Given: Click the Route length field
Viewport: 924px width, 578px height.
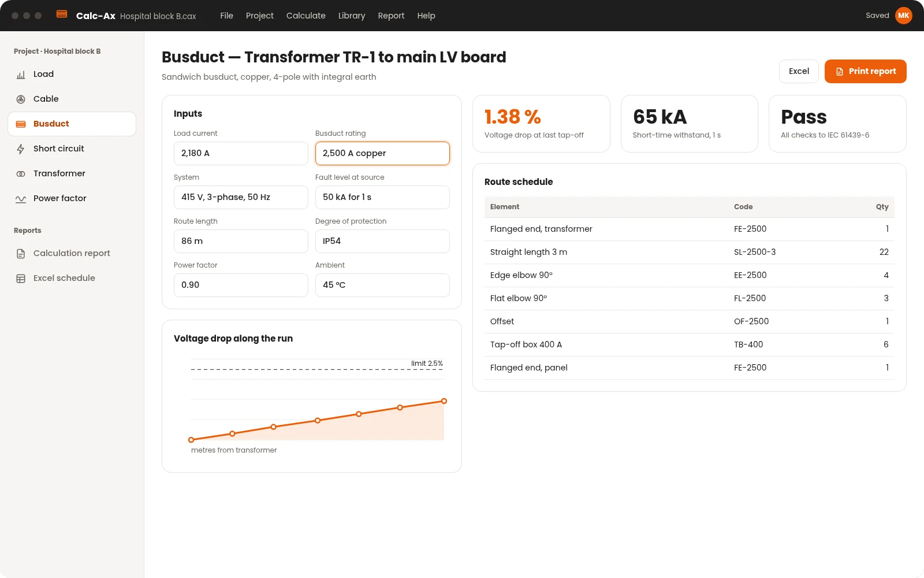Looking at the screenshot, I should click(241, 241).
